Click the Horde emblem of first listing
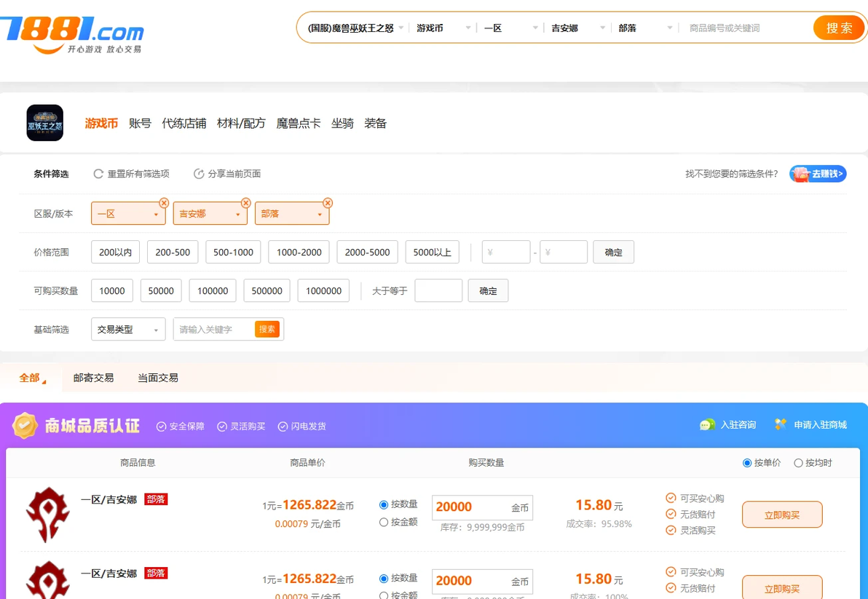 [x=48, y=515]
